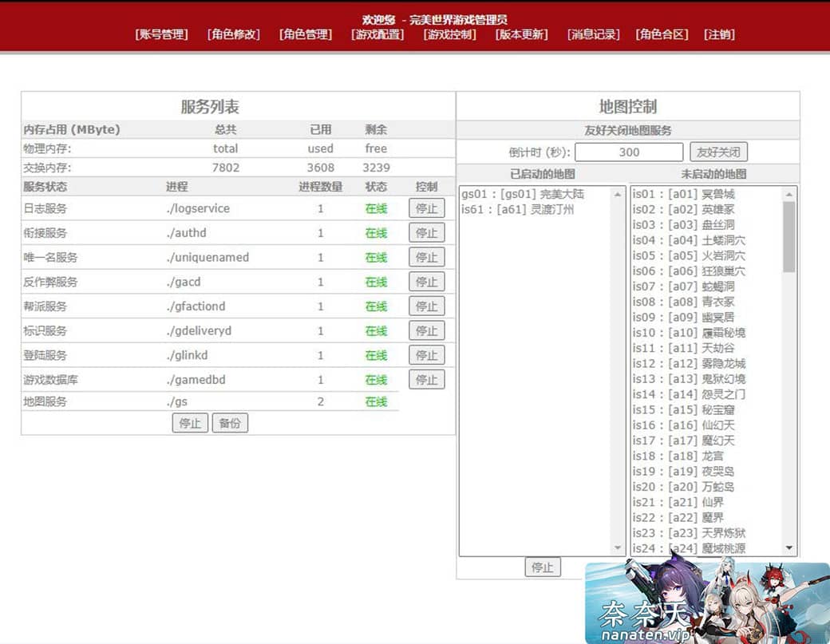
Task: Open the 游戏控制 menu link
Action: click(x=449, y=34)
